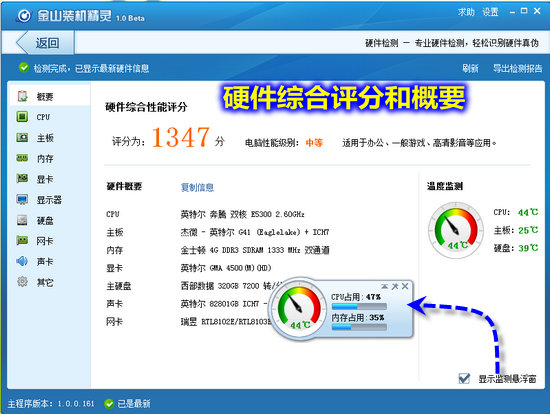Open the 其它 gear icon

22,281
